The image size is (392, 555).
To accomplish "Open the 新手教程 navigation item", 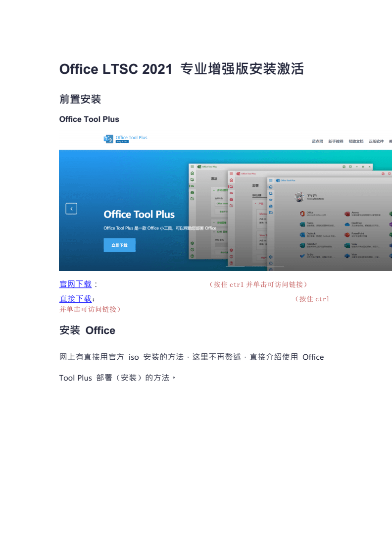I will [336, 141].
